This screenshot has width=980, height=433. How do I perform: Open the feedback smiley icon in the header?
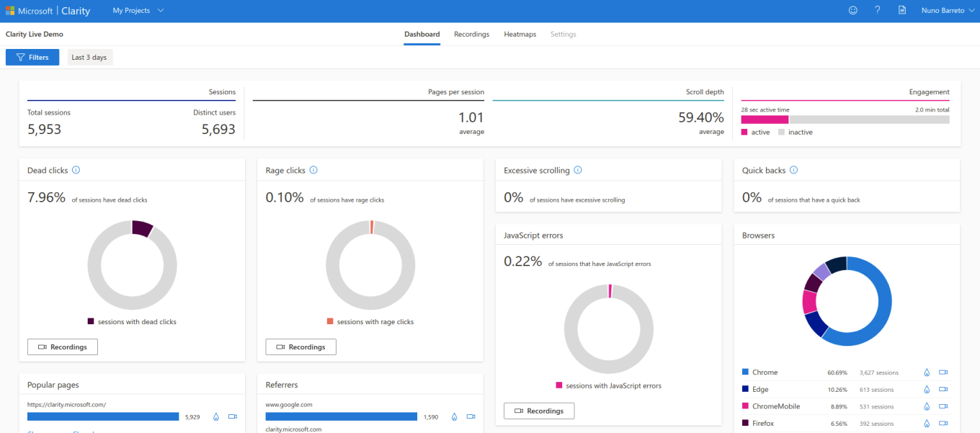click(852, 10)
